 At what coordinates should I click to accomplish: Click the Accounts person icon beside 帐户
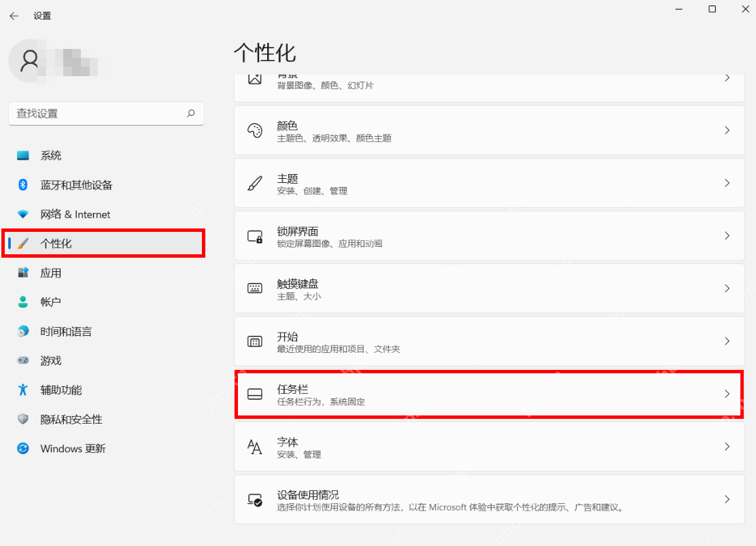pos(22,302)
